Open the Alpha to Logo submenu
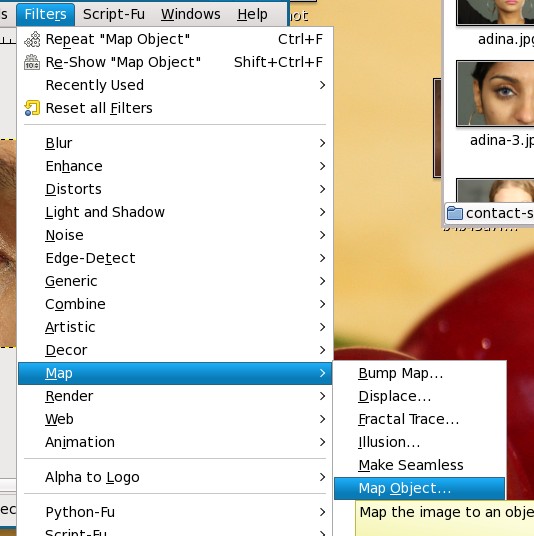 click(x=175, y=477)
